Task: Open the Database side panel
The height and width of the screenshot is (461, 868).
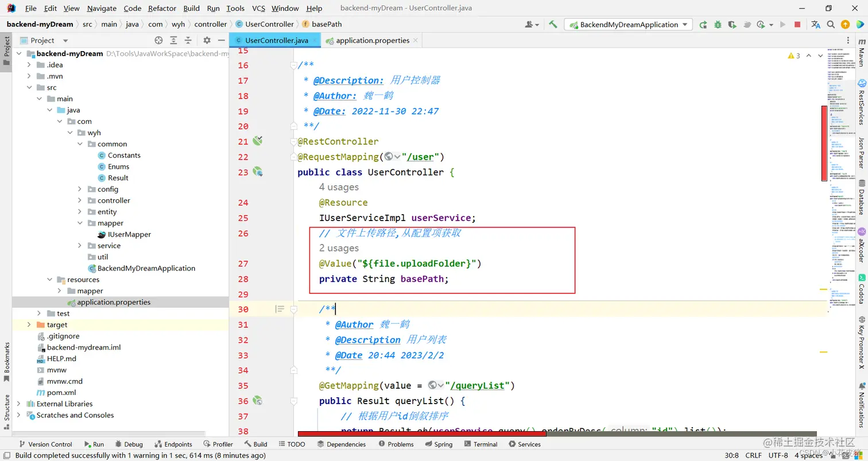Action: click(x=861, y=197)
